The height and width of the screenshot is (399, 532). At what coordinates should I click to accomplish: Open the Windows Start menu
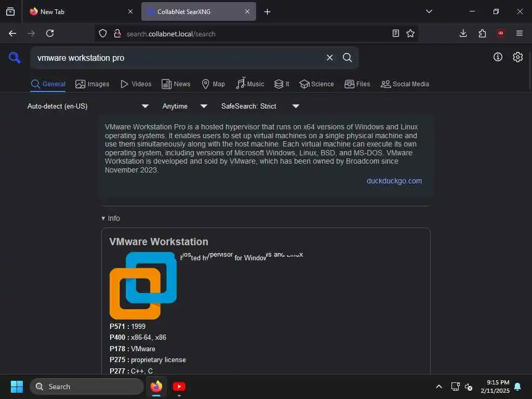click(x=17, y=387)
